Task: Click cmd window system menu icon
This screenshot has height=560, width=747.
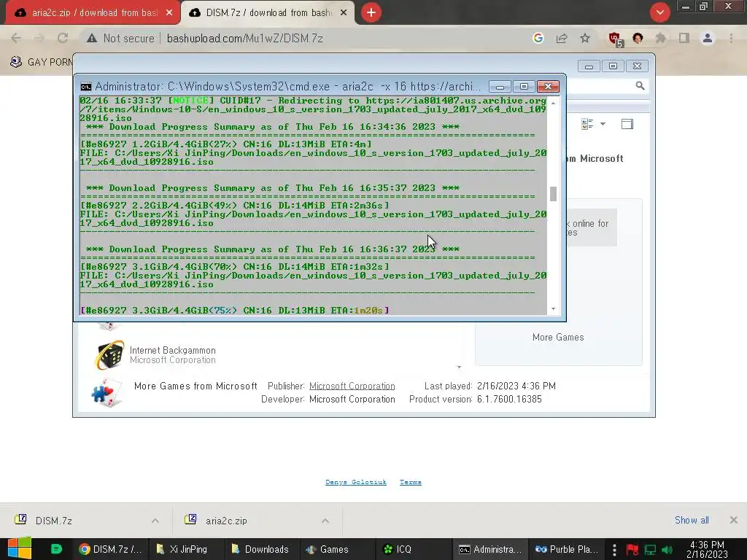Action: [86, 87]
